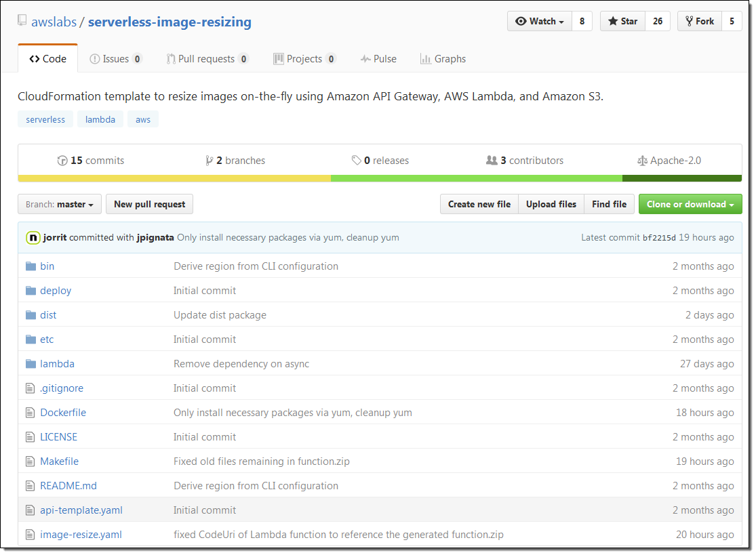
Task: View the 15 commits link
Action: (x=91, y=161)
